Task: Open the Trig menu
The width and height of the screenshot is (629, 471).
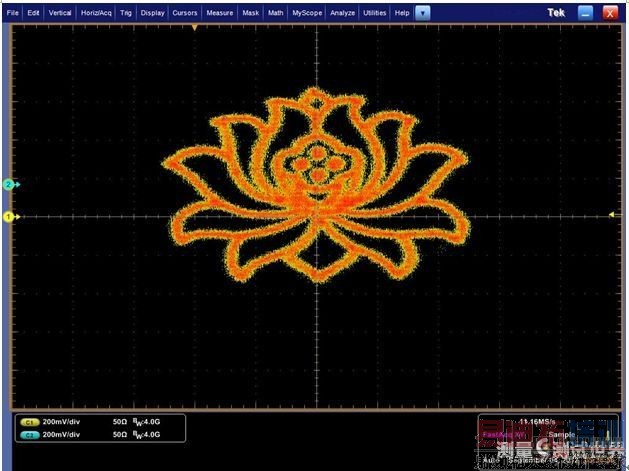Action: click(x=126, y=13)
